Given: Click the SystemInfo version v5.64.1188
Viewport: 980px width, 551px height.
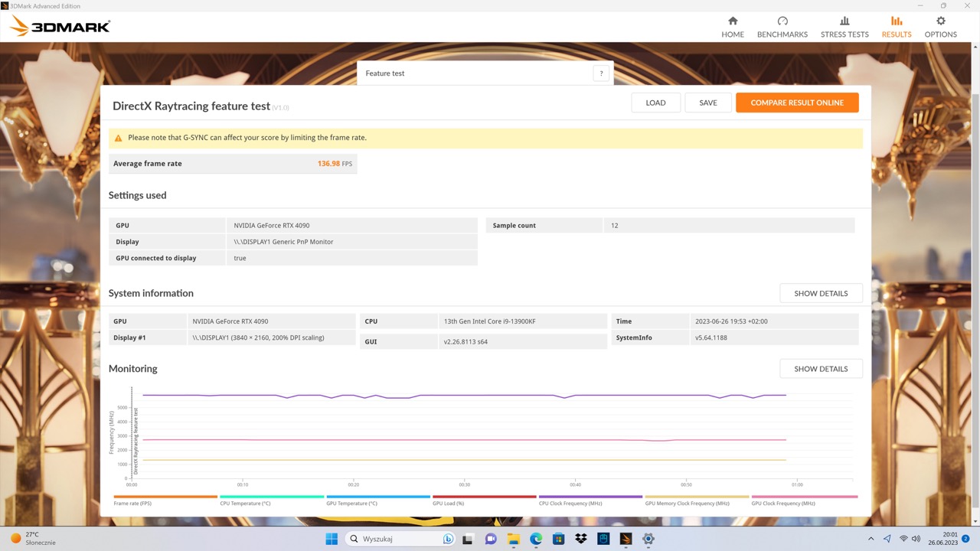Looking at the screenshot, I should [x=711, y=337].
